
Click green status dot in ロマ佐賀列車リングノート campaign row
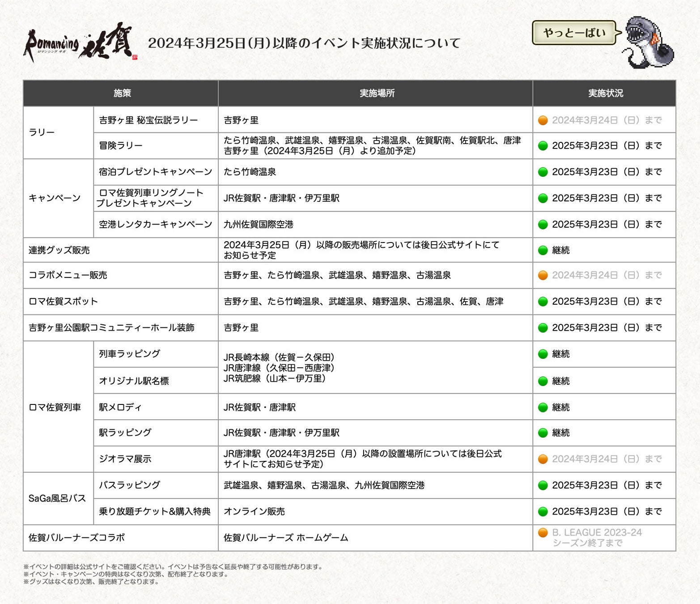[543, 198]
